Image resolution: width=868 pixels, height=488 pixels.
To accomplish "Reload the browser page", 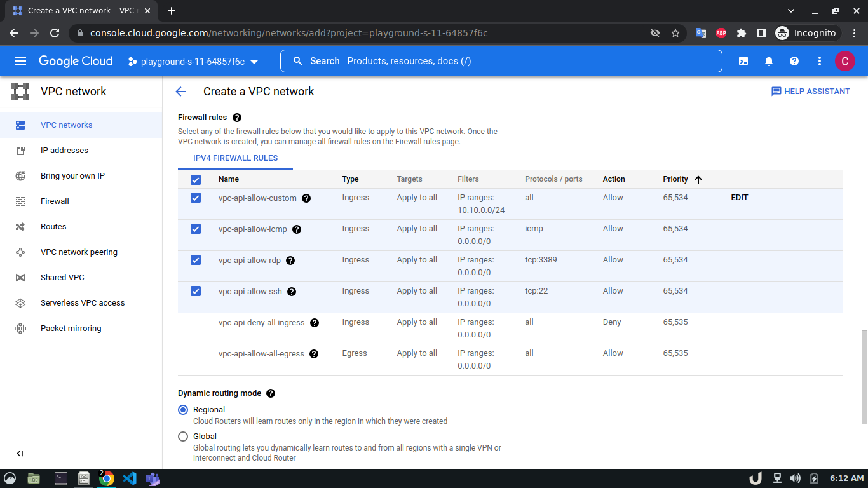I will point(55,33).
